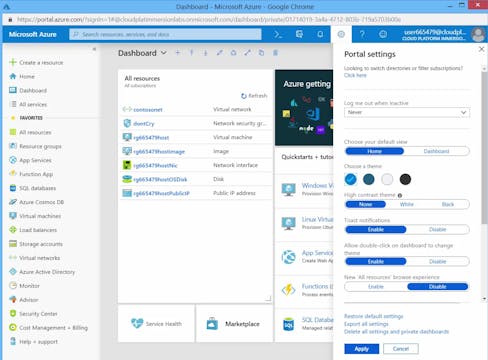Click Restore default settings link
Viewport: 488px width, 360px height.
coord(374,316)
